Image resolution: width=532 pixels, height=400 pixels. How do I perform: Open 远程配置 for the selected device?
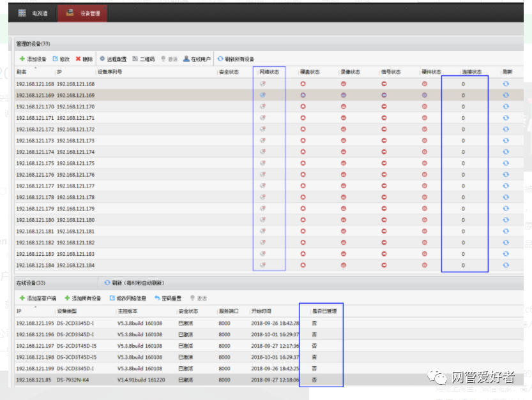coord(113,59)
